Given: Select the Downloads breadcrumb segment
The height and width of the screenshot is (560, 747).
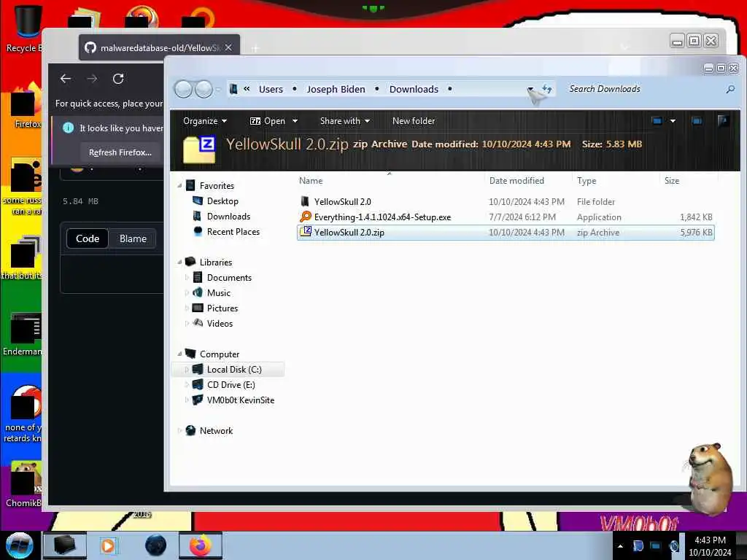Looking at the screenshot, I should 414,89.
